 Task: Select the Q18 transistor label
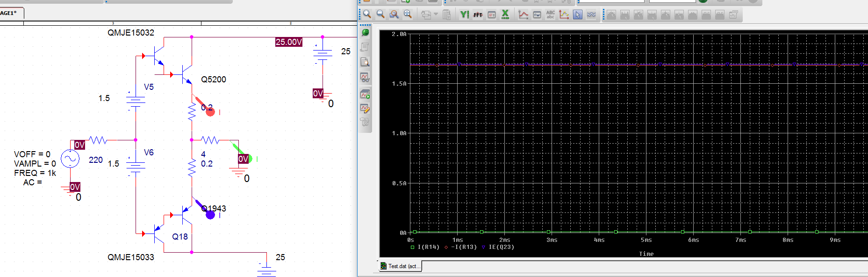point(180,237)
